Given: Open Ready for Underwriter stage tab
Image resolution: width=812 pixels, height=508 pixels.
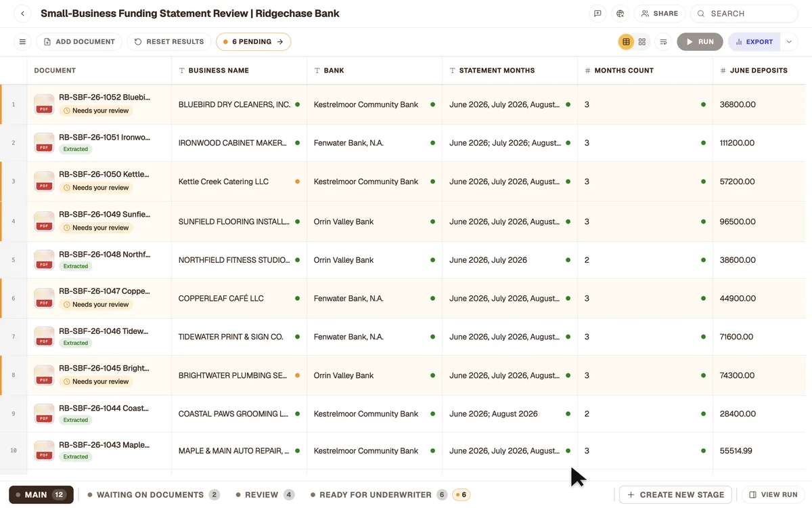Looking at the screenshot, I should pyautogui.click(x=390, y=495).
